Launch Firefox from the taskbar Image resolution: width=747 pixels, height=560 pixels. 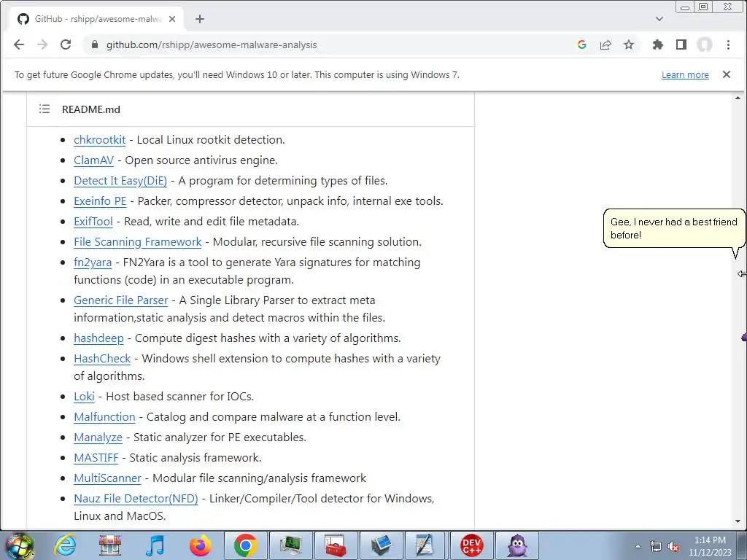coord(200,545)
